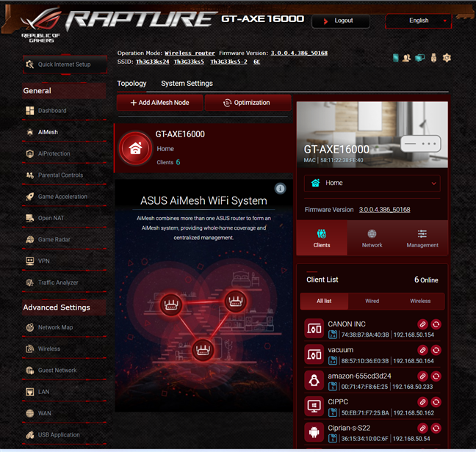Click the info icon on AiMesh banner
Screen dimensions: 476x452
280,189
